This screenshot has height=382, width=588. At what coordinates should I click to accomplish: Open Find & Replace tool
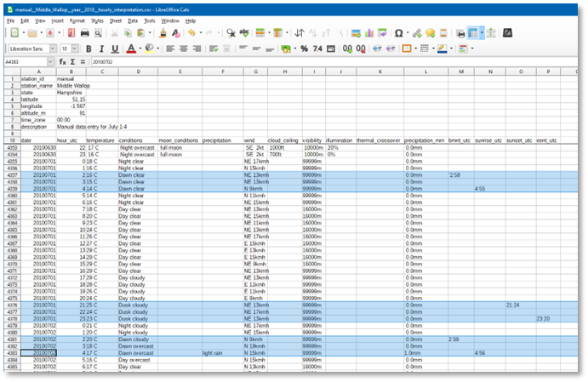[231, 33]
